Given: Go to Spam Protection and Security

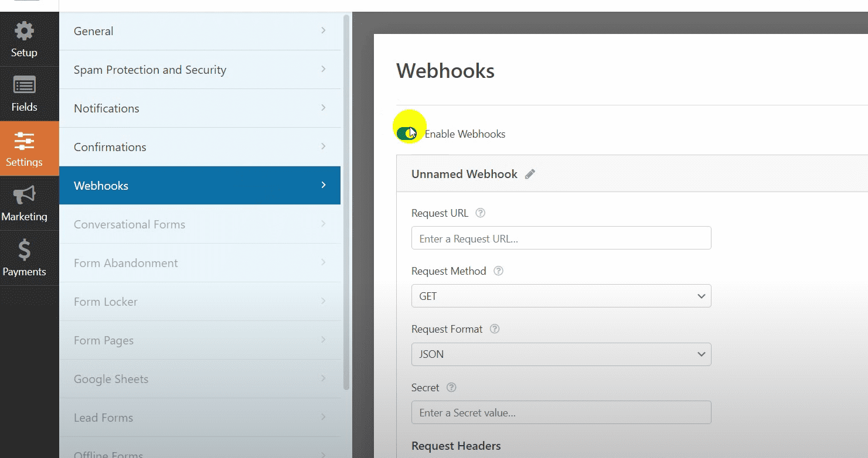Looking at the screenshot, I should point(199,70).
